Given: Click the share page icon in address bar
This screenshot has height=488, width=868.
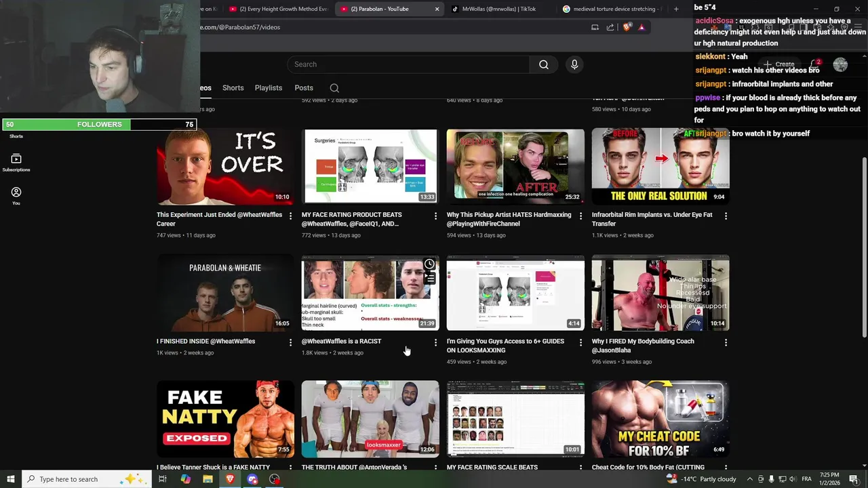Looking at the screenshot, I should [610, 27].
